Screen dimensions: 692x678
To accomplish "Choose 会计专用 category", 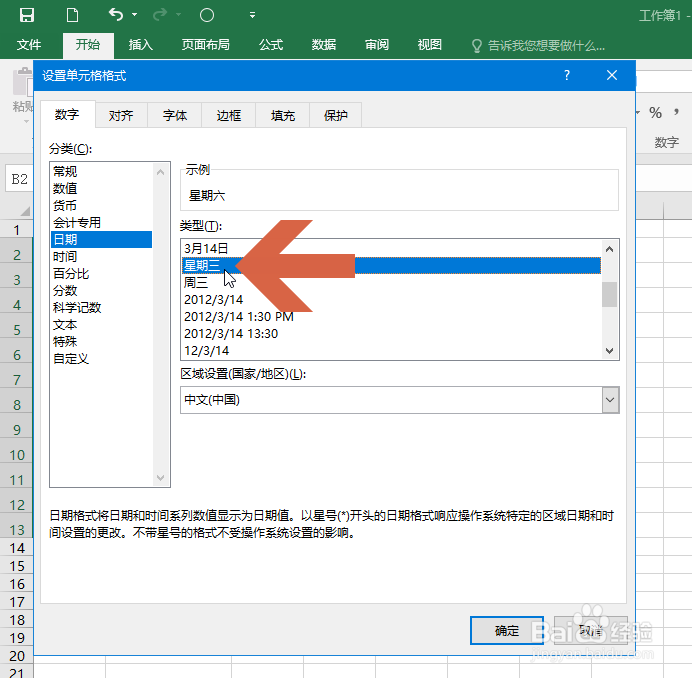I will (102, 222).
